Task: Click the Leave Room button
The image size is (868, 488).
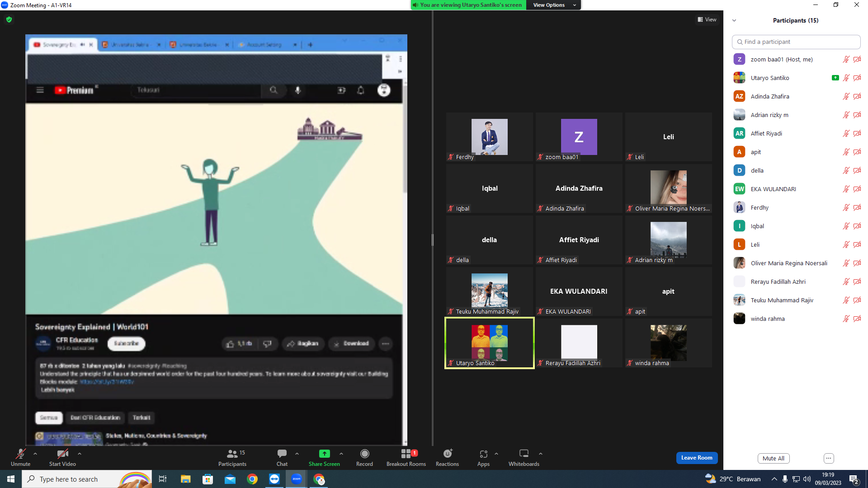Action: click(x=697, y=458)
